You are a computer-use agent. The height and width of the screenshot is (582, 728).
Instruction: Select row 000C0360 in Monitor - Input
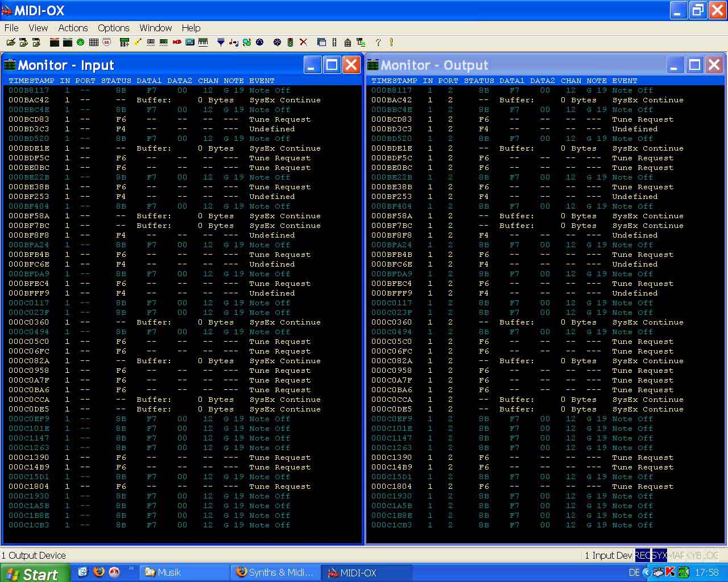pyautogui.click(x=182, y=322)
